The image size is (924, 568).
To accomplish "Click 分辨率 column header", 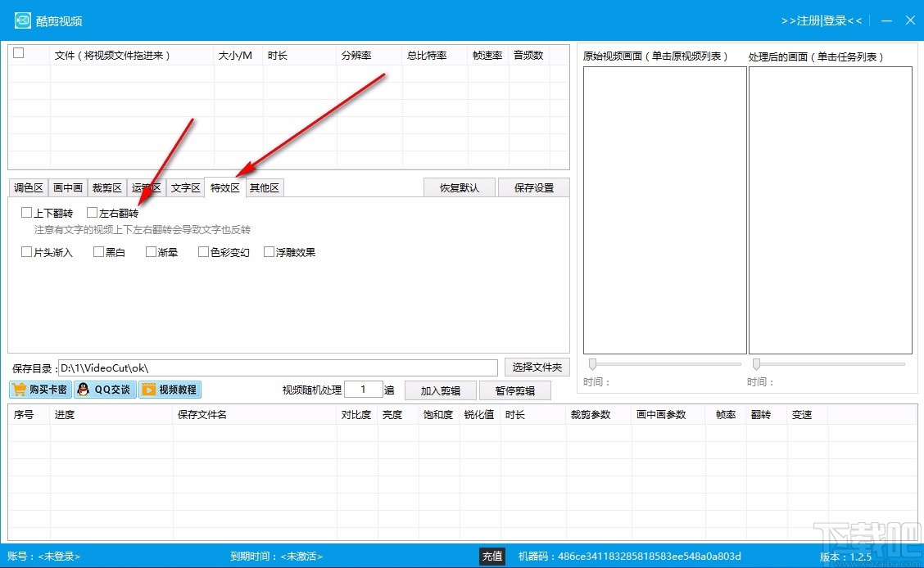I will 369,56.
